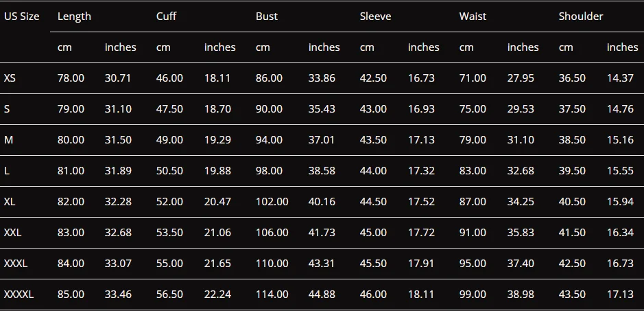This screenshot has height=311, width=644.
Task: Click the Shoulder column header
Action: [x=581, y=16]
